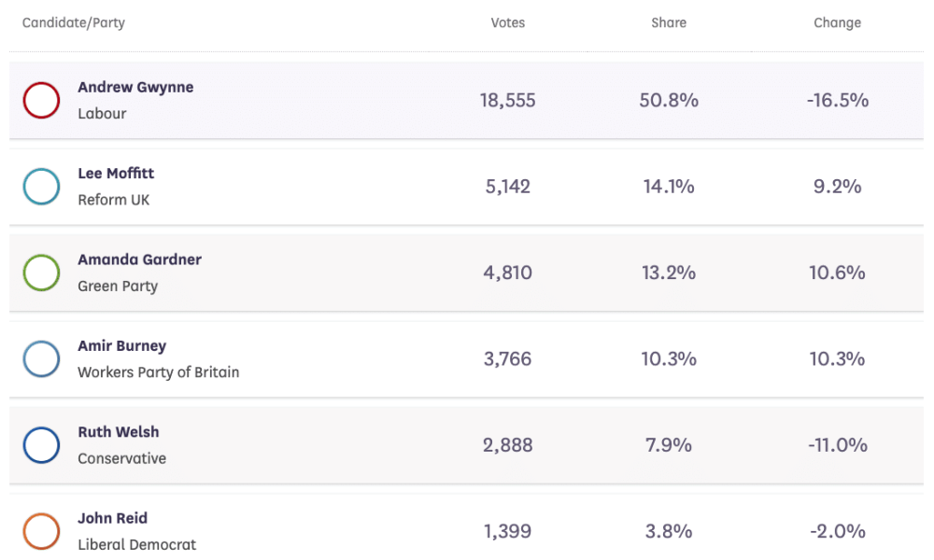Screen dimensions: 934x560
Task: Click the Votes column header
Action: (x=508, y=22)
